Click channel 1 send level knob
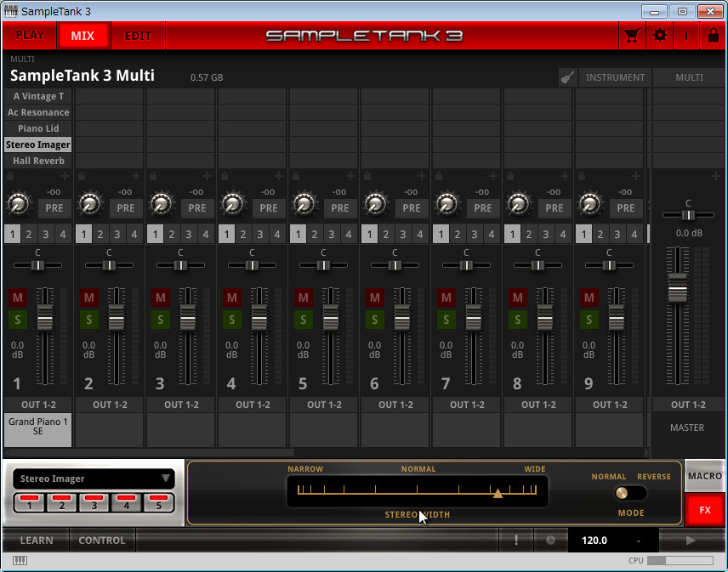The image size is (728, 572). click(x=19, y=204)
